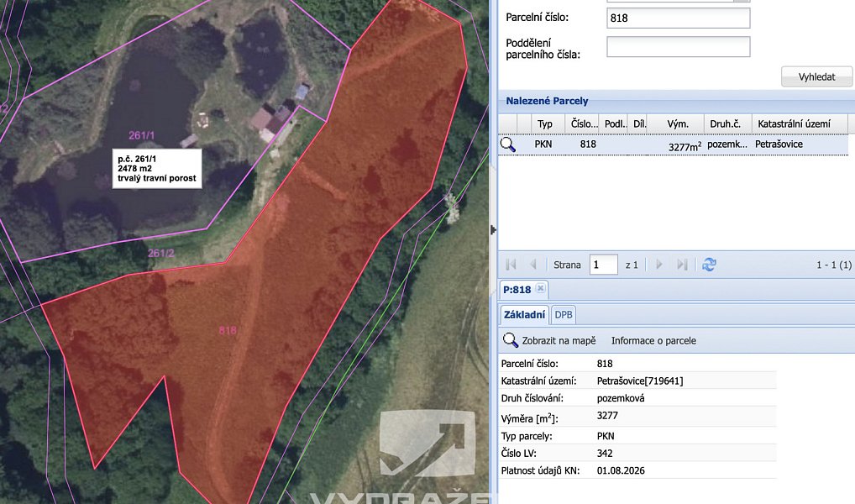Go to next page of results
This screenshot has width=855, height=504.
point(658,265)
